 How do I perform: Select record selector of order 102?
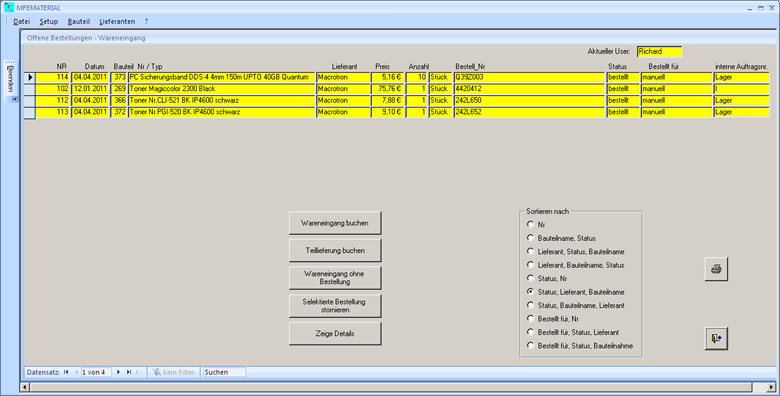pyautogui.click(x=30, y=89)
